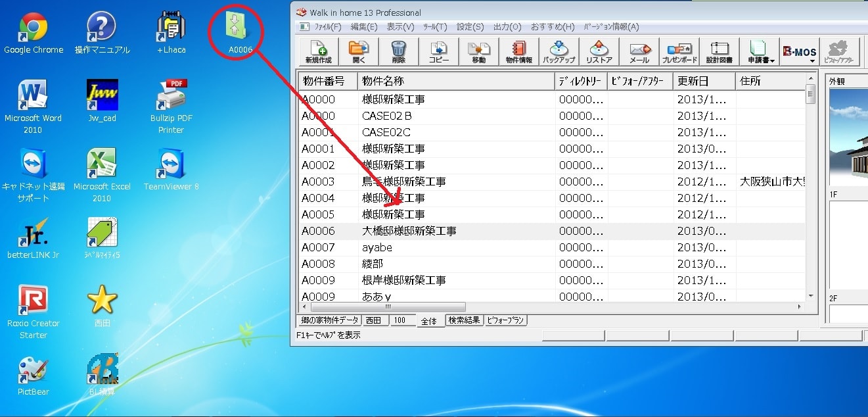Select the Bullzip PDF Printer desktop icon
The height and width of the screenshot is (417, 868).
(x=171, y=107)
